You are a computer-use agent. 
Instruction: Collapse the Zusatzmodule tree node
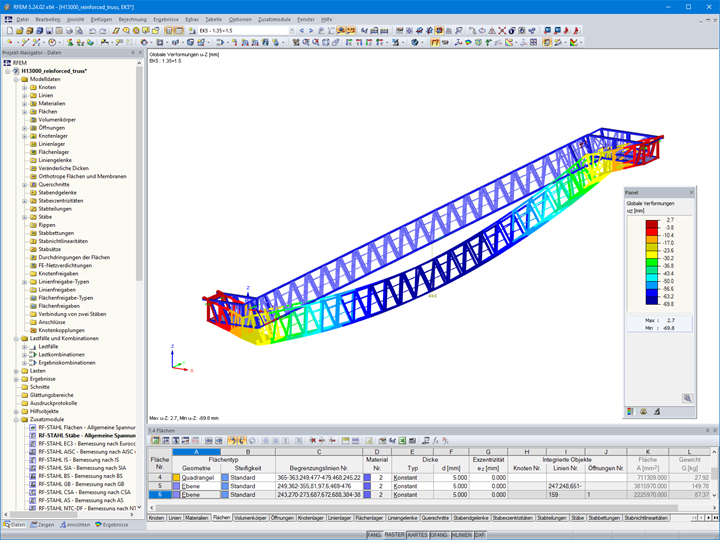16,419
